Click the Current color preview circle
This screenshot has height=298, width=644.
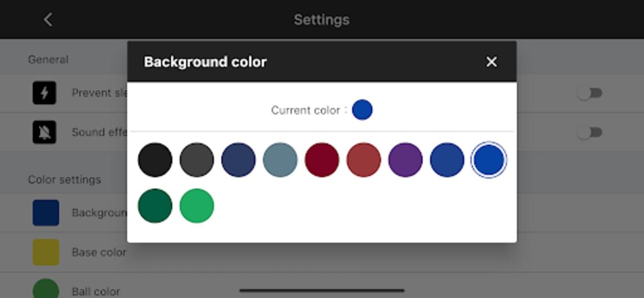(362, 110)
